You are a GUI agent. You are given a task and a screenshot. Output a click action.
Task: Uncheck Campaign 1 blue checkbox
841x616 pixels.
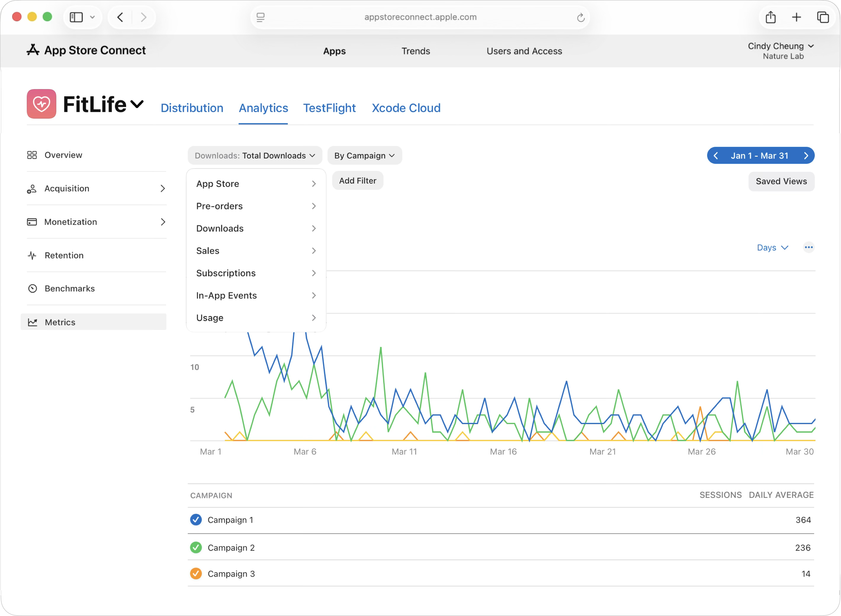coord(196,519)
